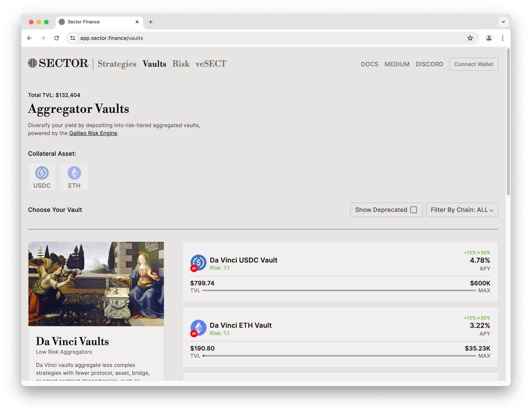
Task: Open the DOCS link in header
Action: pos(369,64)
